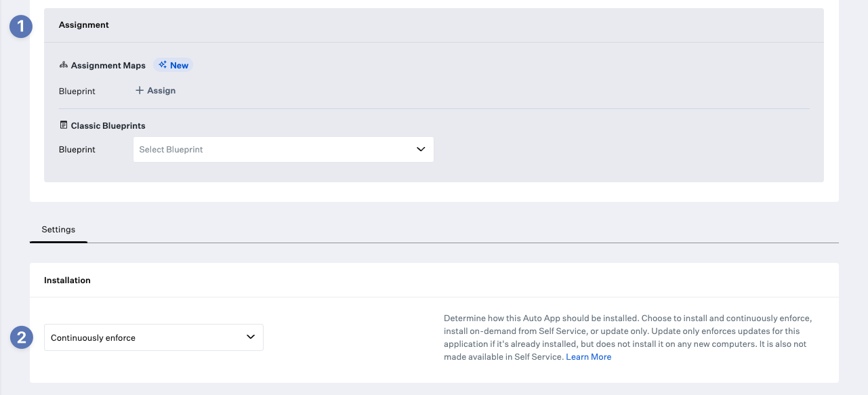The width and height of the screenshot is (868, 395).
Task: Select the Classic Blueprints heading text
Action: 108,126
